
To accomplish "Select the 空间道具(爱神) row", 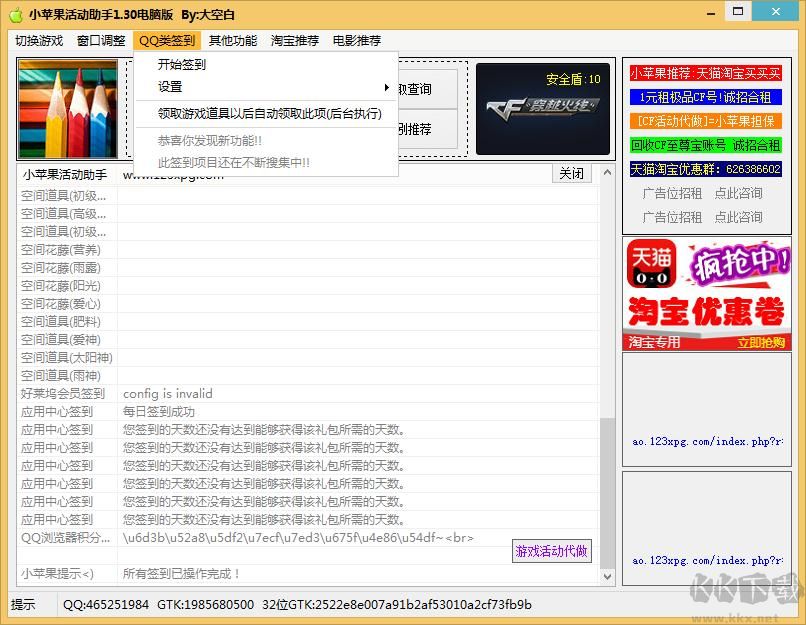I will tap(308, 340).
